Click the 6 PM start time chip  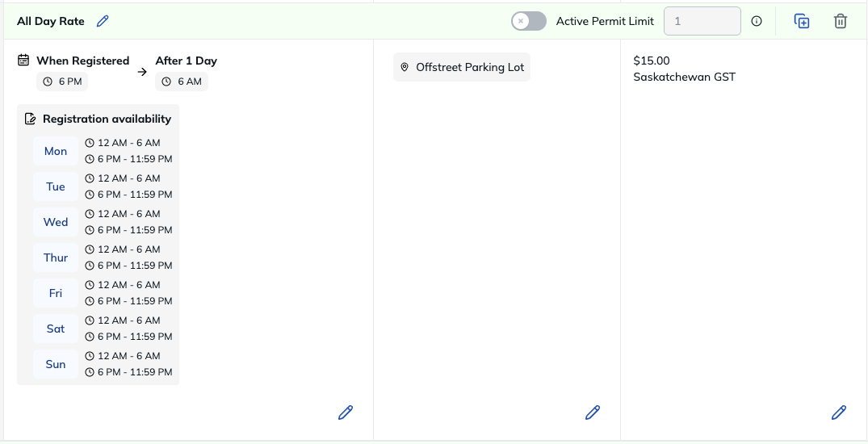(62, 82)
